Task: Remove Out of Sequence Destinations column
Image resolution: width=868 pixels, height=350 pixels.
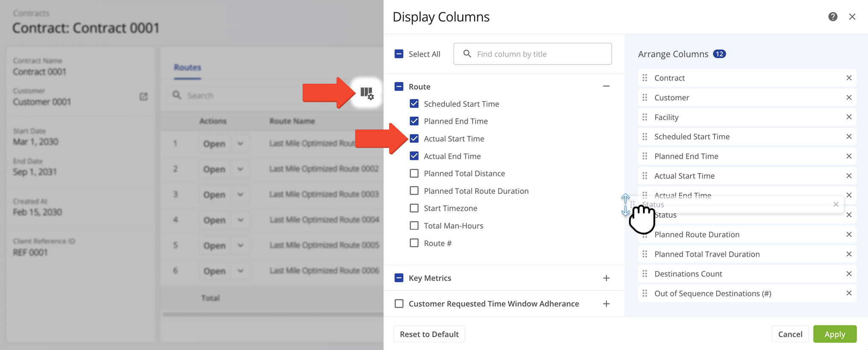Action: pos(849,294)
